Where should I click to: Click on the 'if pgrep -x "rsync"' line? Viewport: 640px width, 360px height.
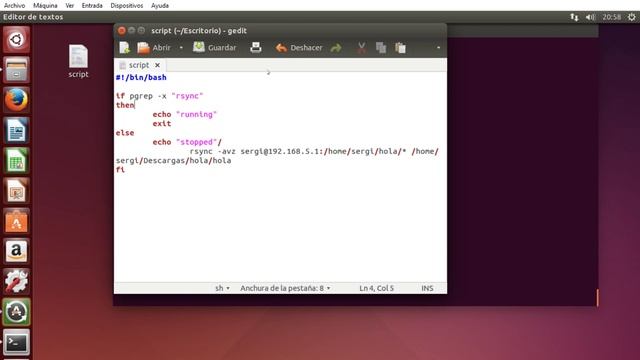pyautogui.click(x=160, y=96)
